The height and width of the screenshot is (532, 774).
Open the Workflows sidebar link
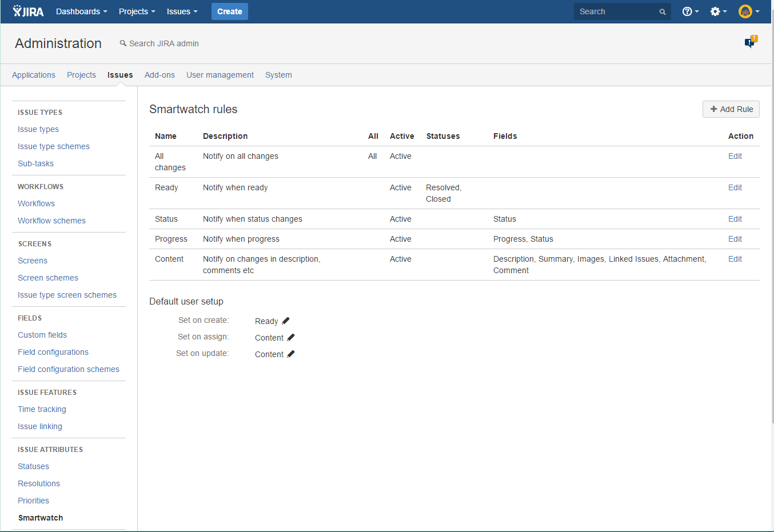click(36, 203)
